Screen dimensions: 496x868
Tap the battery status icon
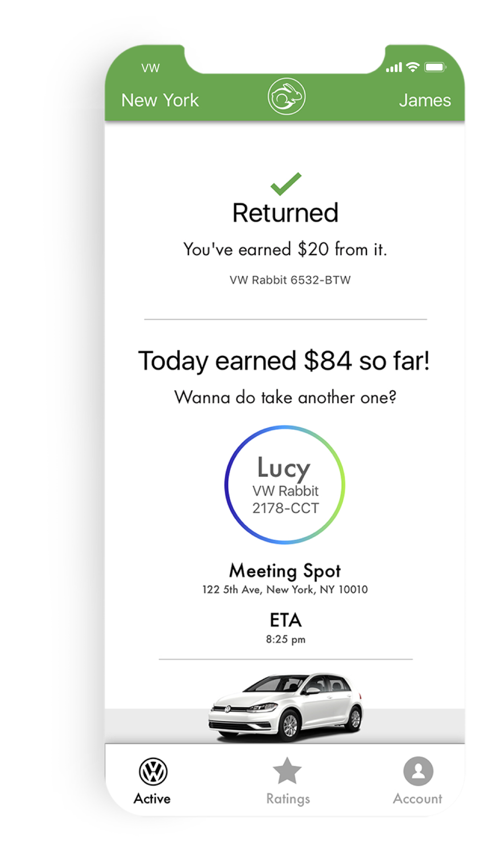tap(435, 68)
